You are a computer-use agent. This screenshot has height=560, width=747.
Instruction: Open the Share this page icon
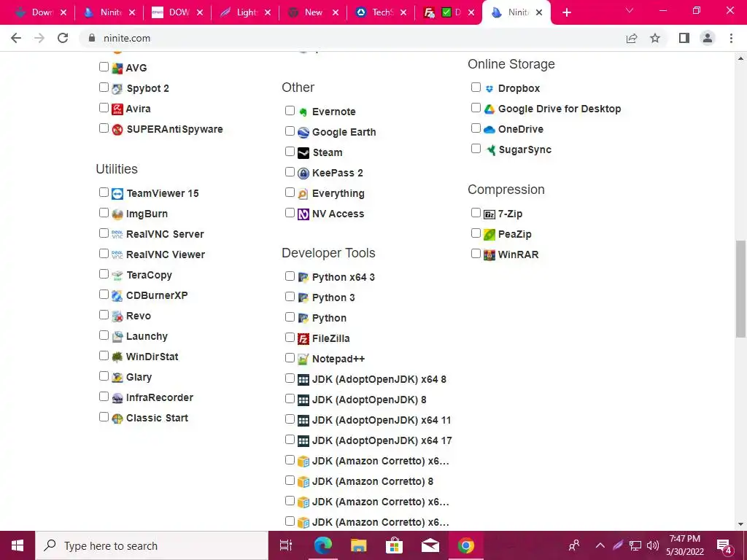click(632, 38)
